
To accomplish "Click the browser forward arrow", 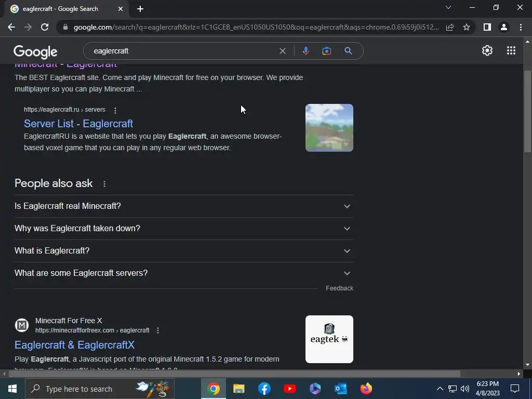I will 28,27.
